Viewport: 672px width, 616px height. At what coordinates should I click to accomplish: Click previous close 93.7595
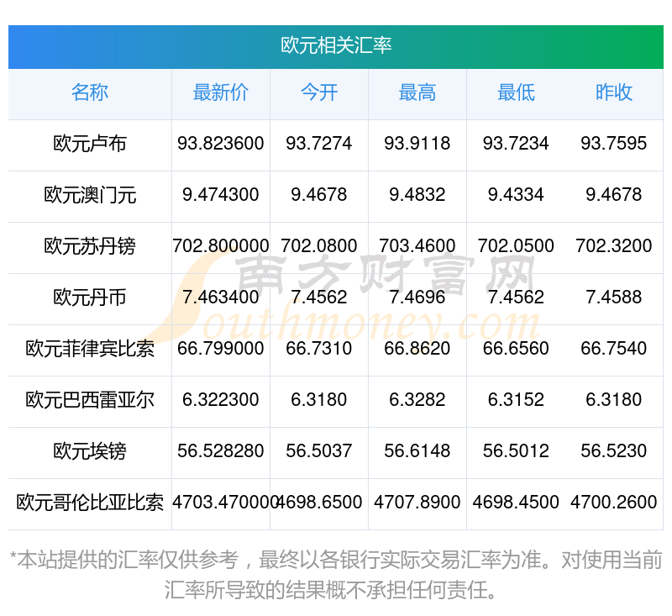point(614,143)
